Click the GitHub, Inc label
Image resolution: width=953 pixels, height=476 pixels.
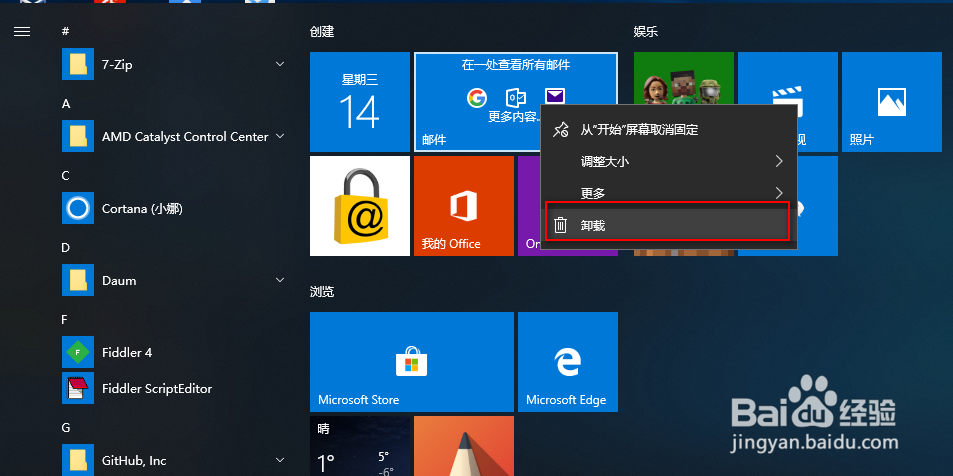(134, 461)
